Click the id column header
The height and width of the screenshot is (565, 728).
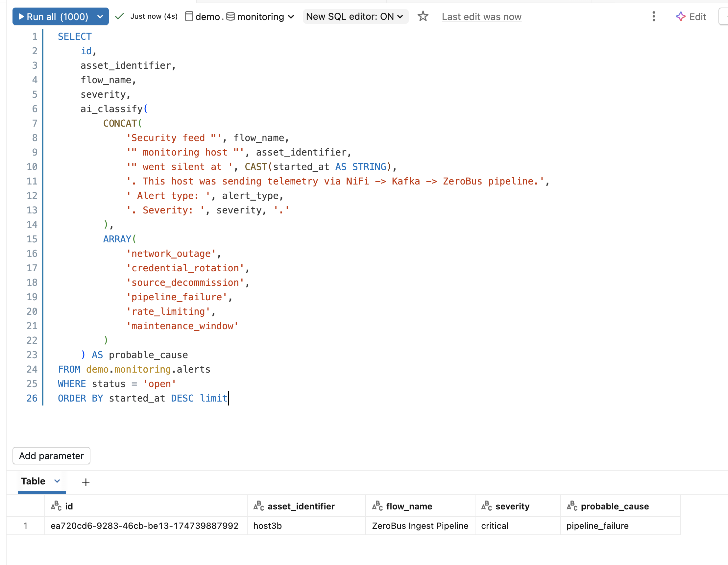146,506
